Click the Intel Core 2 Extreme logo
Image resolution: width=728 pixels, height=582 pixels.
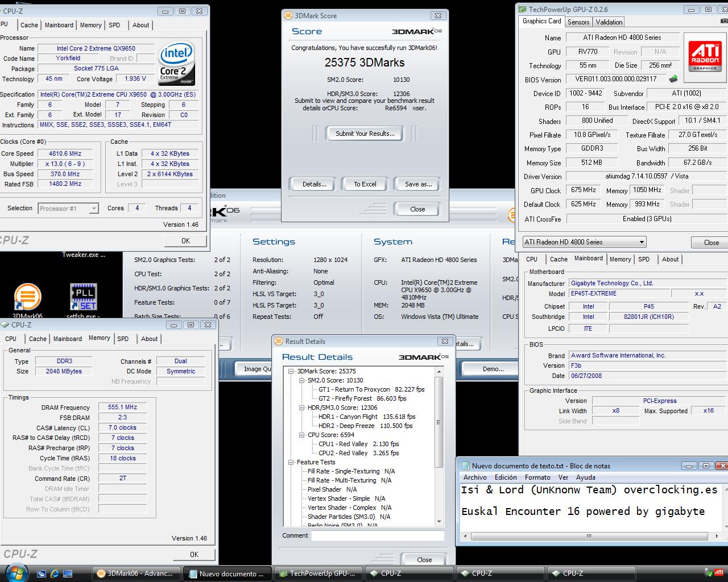[177, 63]
